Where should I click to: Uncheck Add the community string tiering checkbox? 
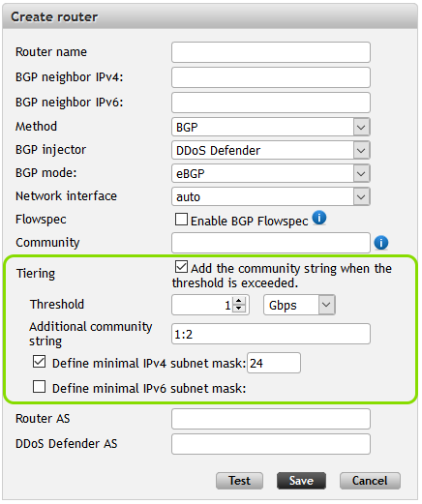pyautogui.click(x=181, y=267)
